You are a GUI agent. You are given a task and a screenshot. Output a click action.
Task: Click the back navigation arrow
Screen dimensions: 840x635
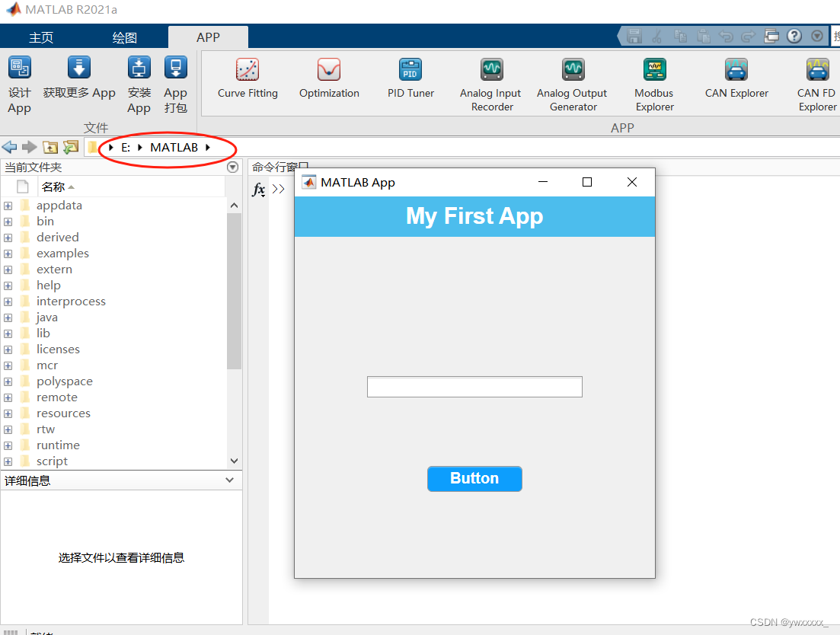10,147
